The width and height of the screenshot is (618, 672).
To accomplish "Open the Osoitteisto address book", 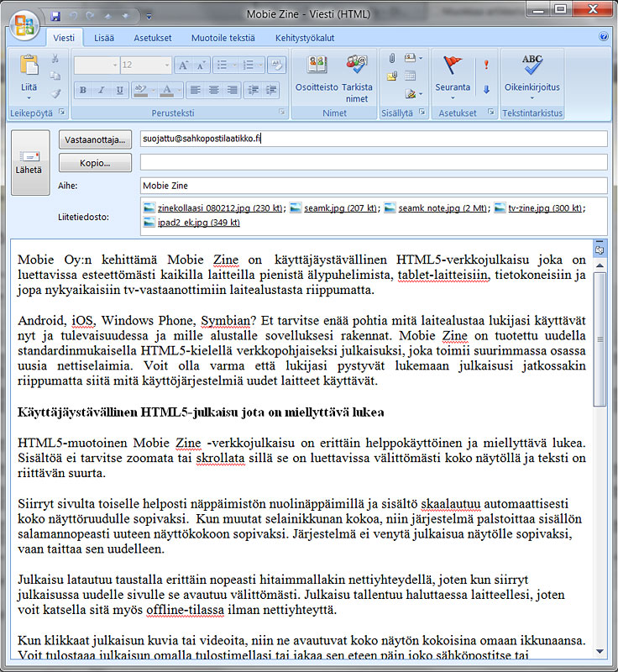I will [317, 75].
